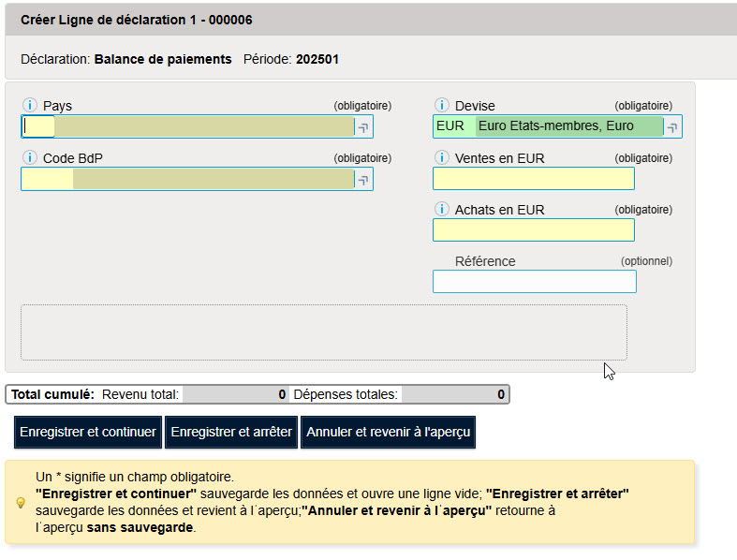This screenshot has width=737, height=560.
Task: Click the Dépenses totales value box
Action: (x=454, y=394)
